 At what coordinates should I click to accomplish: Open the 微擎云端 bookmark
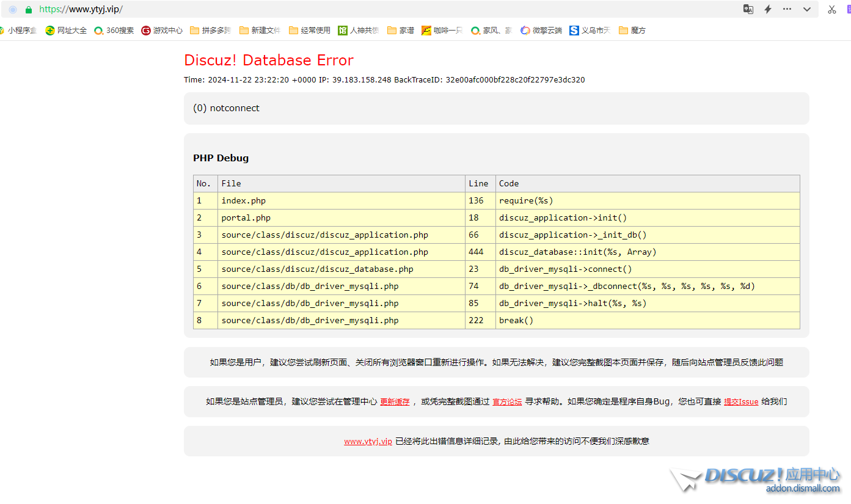pos(541,31)
